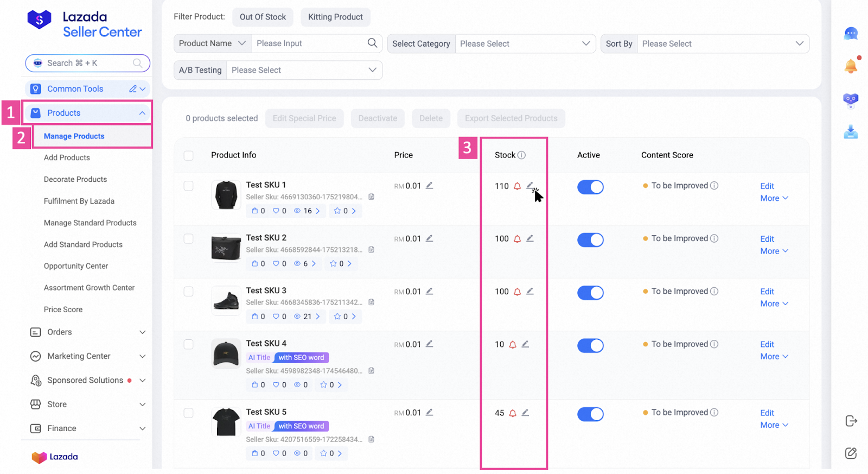Filter by Out Of Stock products
Image resolution: width=868 pixels, height=474 pixels.
pos(263,17)
